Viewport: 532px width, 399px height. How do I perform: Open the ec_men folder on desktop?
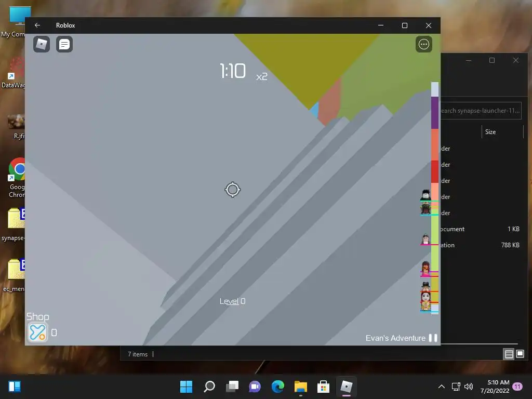(14, 275)
